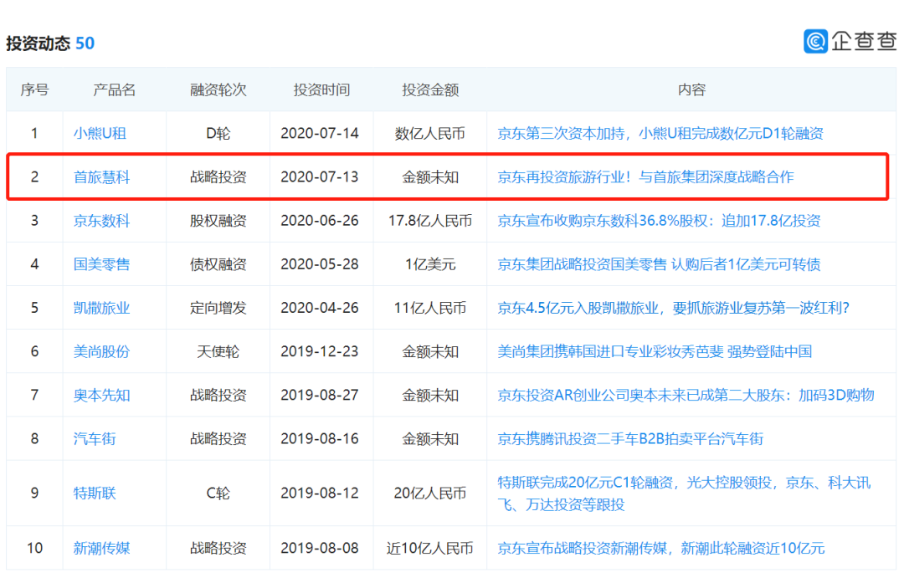The height and width of the screenshot is (588, 904).
Task: Open article 京东再投资旅游行业！与首旅集团深度战略合作
Action: (645, 176)
